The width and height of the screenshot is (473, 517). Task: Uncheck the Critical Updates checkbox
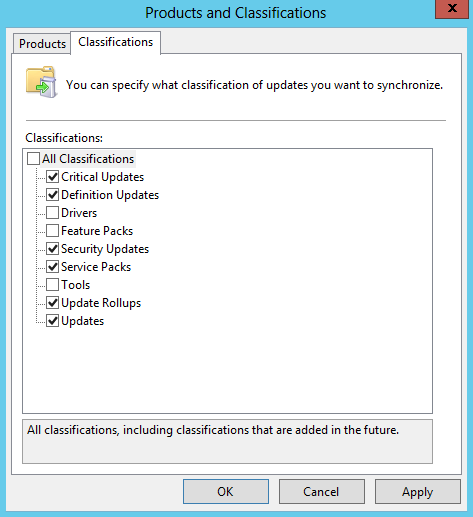coord(53,177)
